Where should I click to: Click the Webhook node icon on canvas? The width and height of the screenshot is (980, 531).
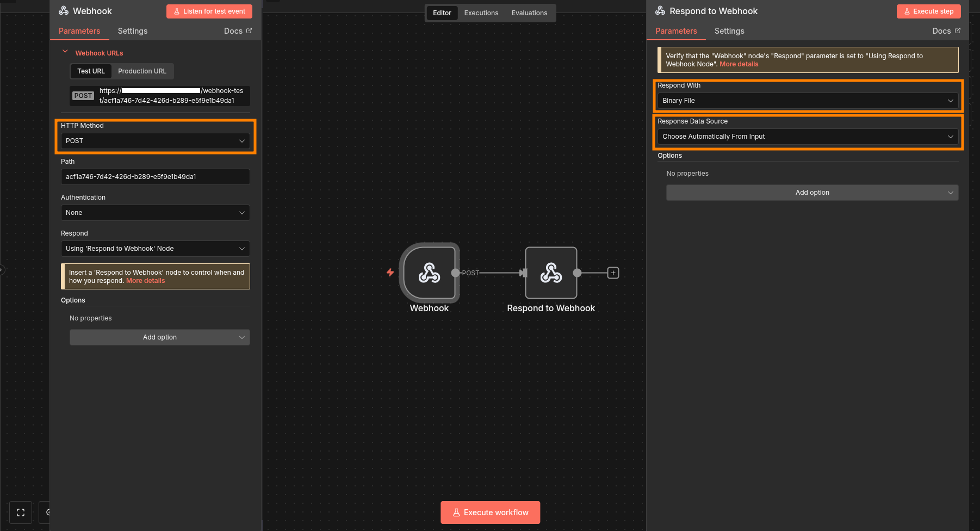pyautogui.click(x=429, y=273)
